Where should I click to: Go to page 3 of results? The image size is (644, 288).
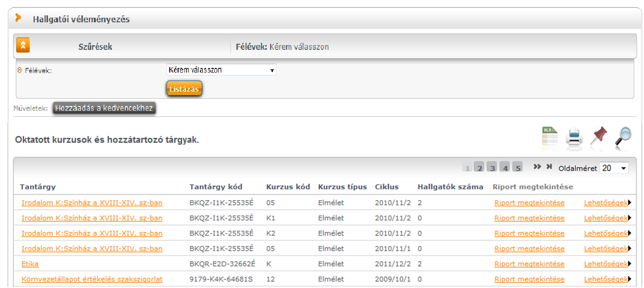pos(492,167)
